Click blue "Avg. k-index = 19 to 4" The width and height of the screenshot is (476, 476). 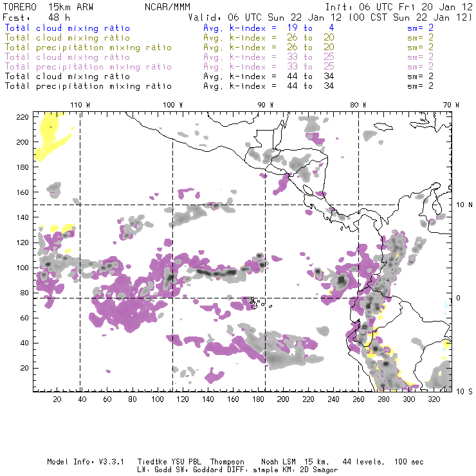click(x=269, y=28)
